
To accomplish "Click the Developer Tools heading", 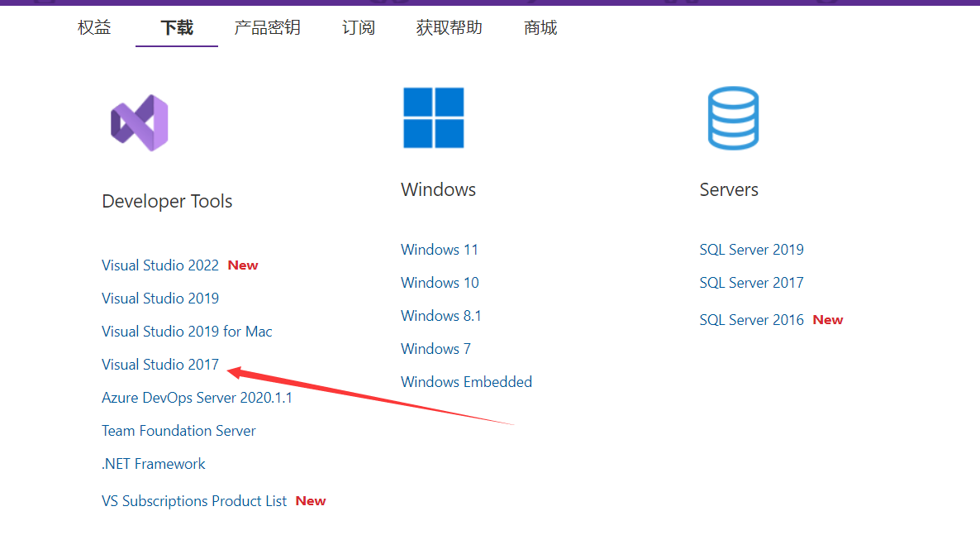I will [167, 201].
